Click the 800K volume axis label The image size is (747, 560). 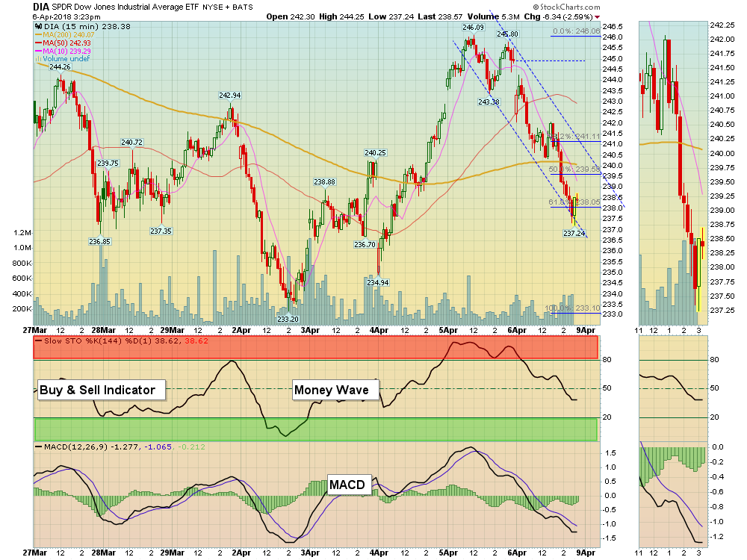click(22, 264)
